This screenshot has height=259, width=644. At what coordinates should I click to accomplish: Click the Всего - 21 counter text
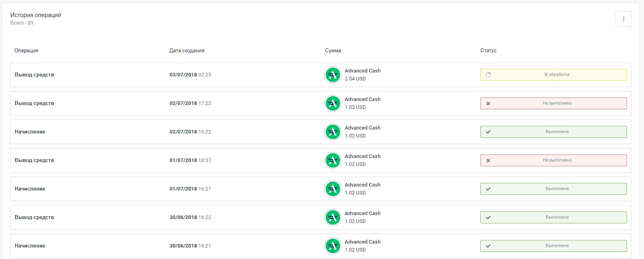22,23
